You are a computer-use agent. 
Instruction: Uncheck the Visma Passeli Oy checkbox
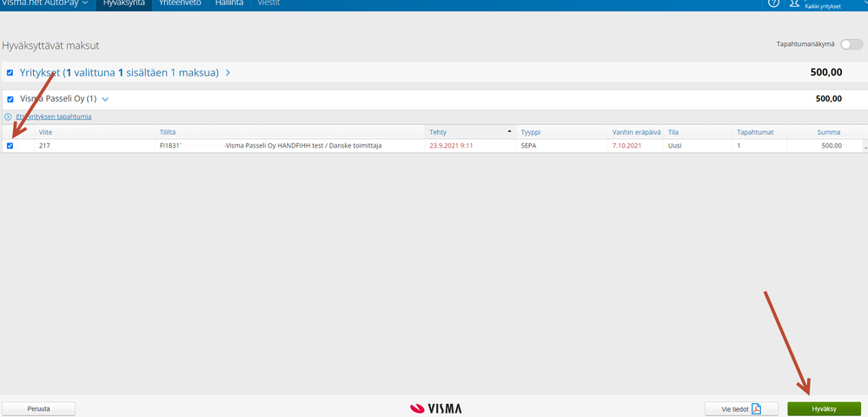[x=10, y=99]
